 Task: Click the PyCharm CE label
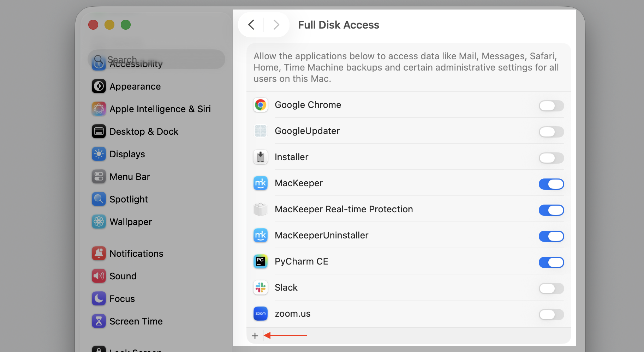coord(302,261)
